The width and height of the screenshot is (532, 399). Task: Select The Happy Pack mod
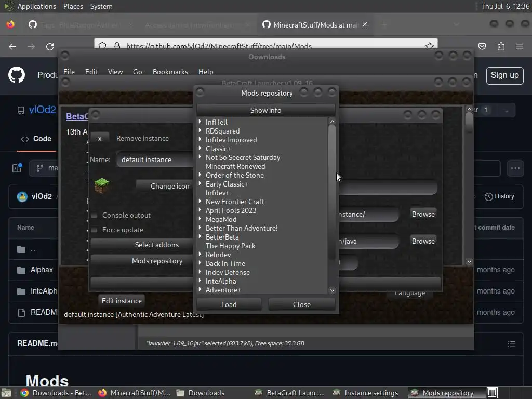(x=230, y=246)
